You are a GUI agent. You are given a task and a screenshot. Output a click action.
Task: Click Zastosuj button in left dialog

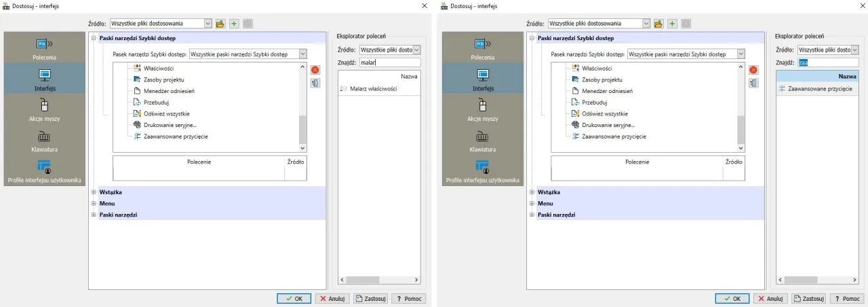(x=370, y=299)
